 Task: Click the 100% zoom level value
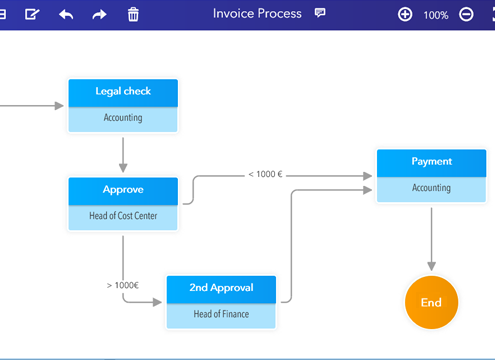pyautogui.click(x=436, y=15)
